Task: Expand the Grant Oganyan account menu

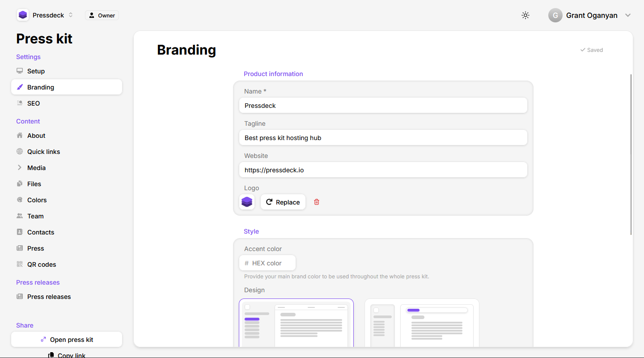Action: [589, 15]
